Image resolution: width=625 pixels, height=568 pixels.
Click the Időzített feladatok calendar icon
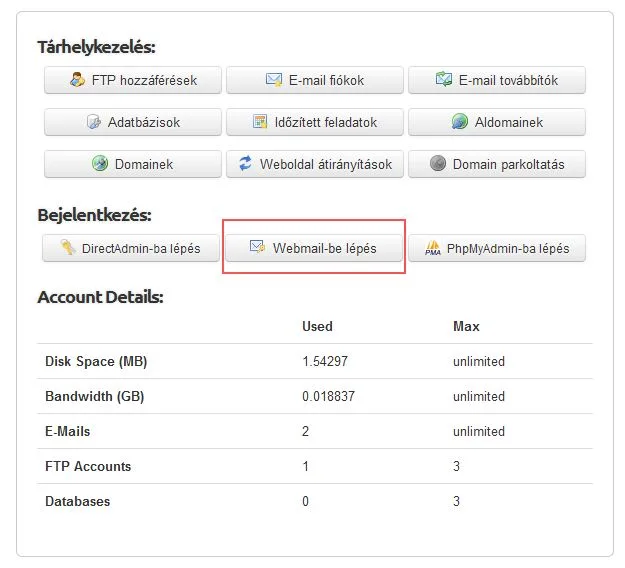260,122
